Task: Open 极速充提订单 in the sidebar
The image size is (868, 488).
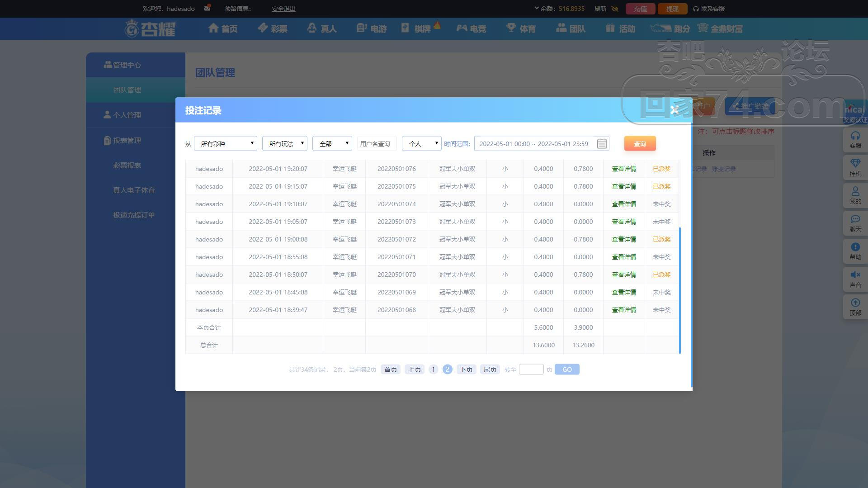Action: 134,215
